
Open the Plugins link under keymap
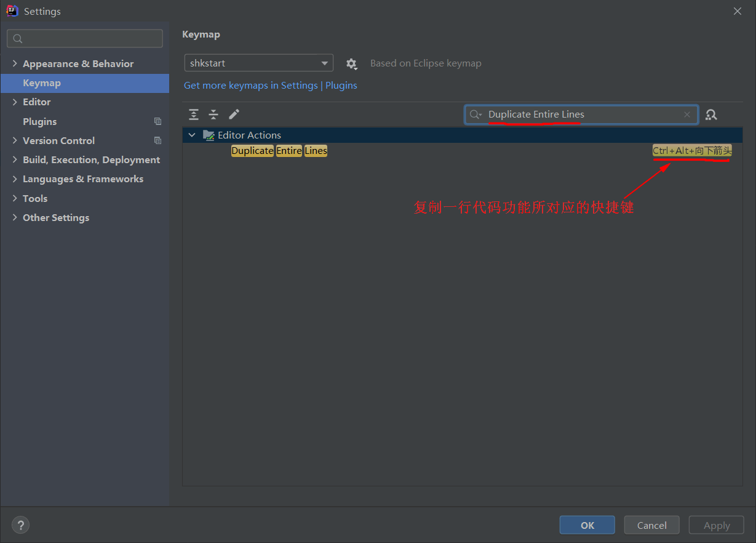click(x=341, y=86)
